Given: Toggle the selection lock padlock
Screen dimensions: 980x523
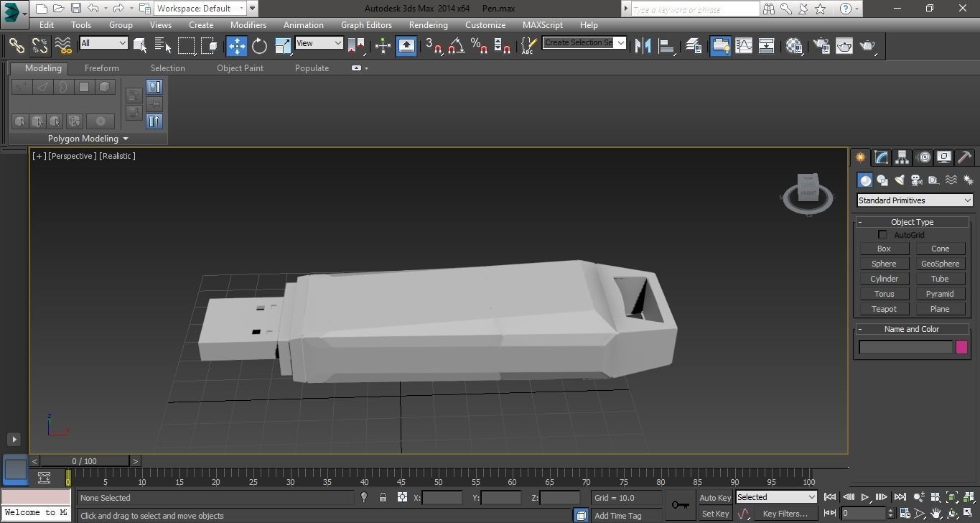Looking at the screenshot, I should pyautogui.click(x=383, y=497).
